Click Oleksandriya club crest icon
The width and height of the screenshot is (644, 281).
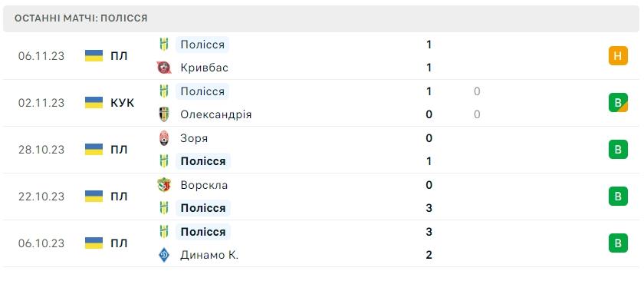(x=164, y=114)
